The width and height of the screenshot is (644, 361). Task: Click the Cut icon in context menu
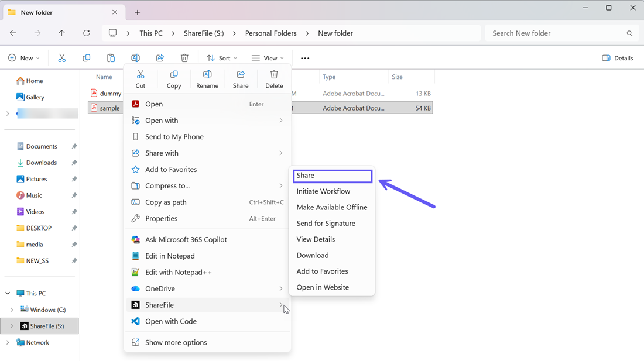coord(141,79)
